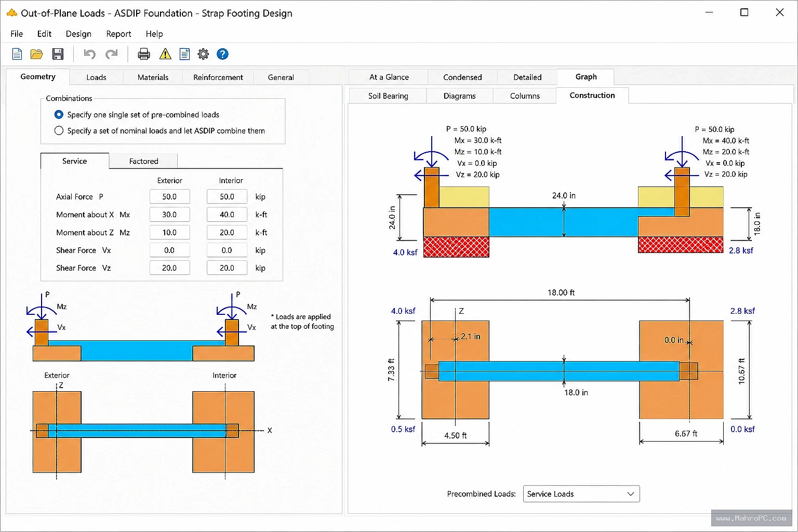Click the '24.0 in' strap depth label
Image resolution: width=798 pixels, height=532 pixels.
coord(564,195)
